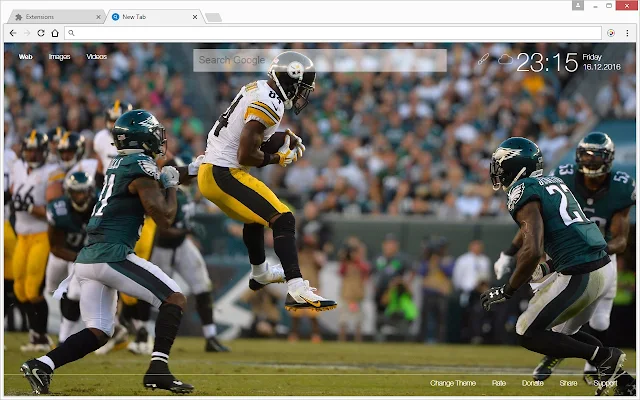
Task: Click the Change Theme link
Action: (x=453, y=383)
